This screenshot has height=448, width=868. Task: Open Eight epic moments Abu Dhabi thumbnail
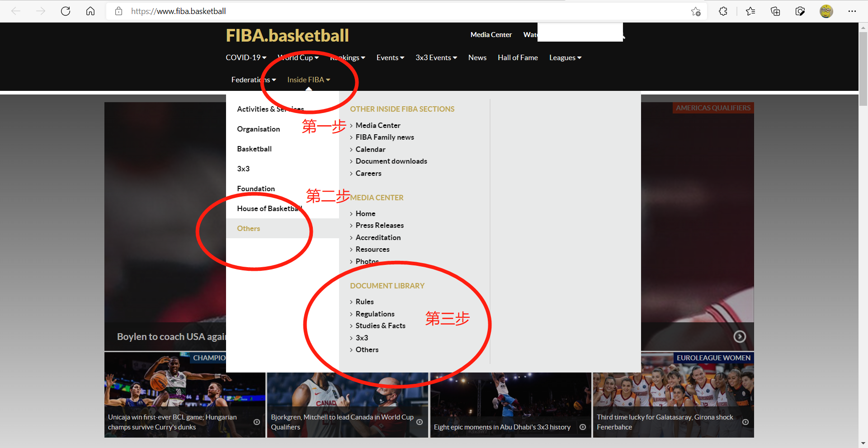(511, 405)
